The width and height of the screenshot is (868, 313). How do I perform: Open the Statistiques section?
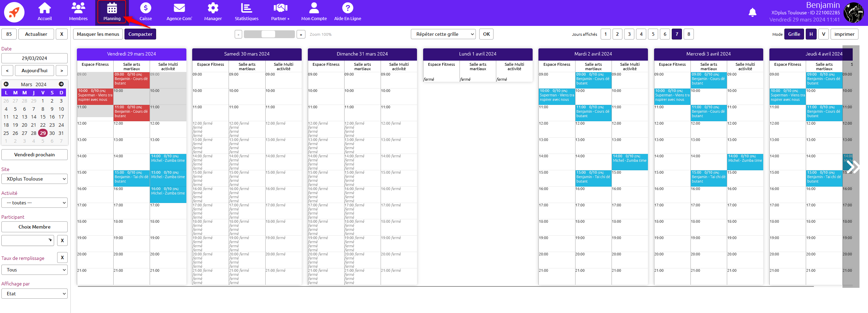point(246,11)
